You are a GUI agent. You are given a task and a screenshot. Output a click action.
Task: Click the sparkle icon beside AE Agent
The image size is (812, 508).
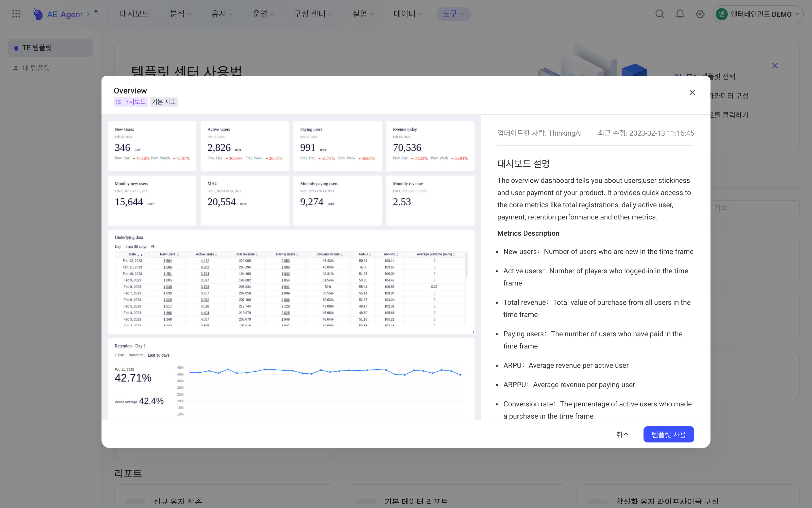(x=96, y=12)
